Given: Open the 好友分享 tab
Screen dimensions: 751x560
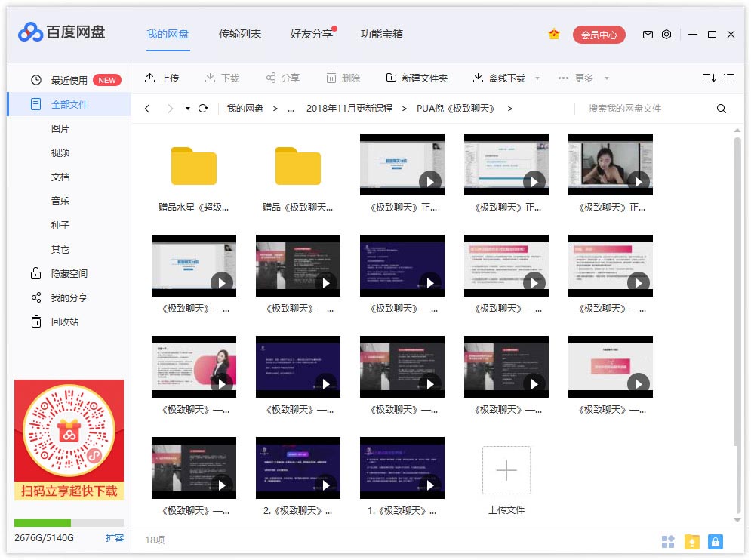Looking at the screenshot, I should (311, 34).
